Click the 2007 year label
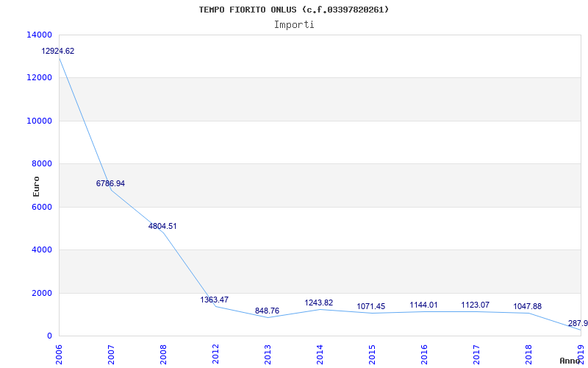 click(x=111, y=354)
